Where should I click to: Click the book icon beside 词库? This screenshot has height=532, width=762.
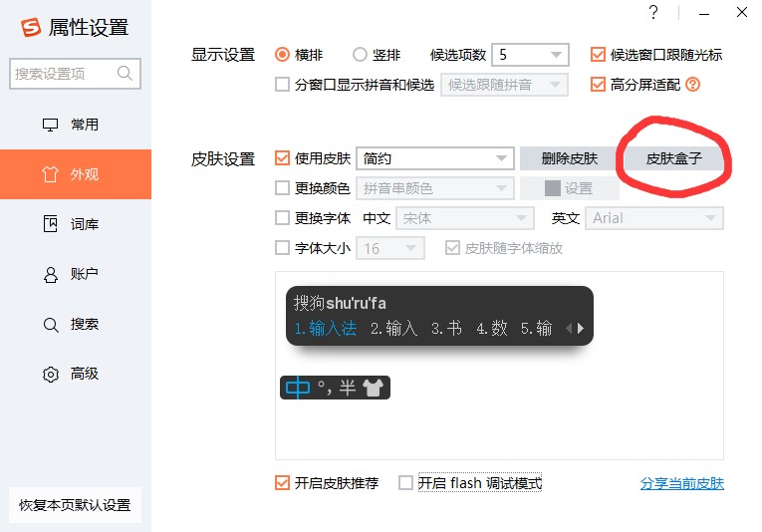pos(50,224)
